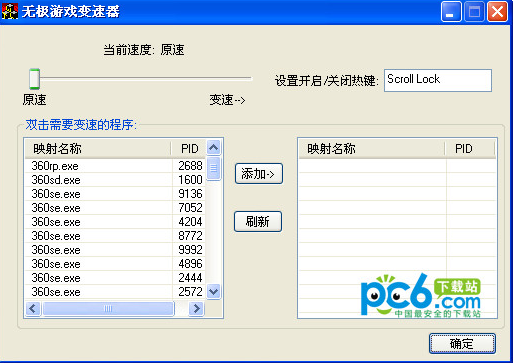Image resolution: width=513 pixels, height=363 pixels.
Task: Click the 确定 button
Action: tap(462, 343)
